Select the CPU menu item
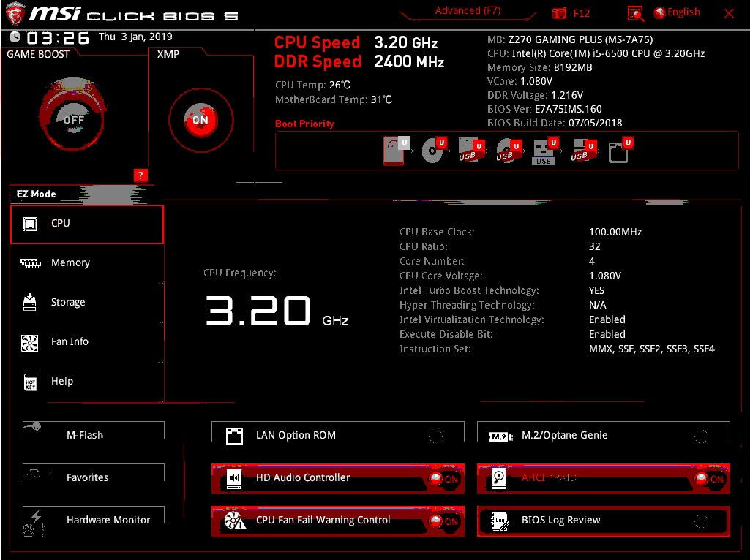The width and height of the screenshot is (750, 560). click(x=87, y=224)
